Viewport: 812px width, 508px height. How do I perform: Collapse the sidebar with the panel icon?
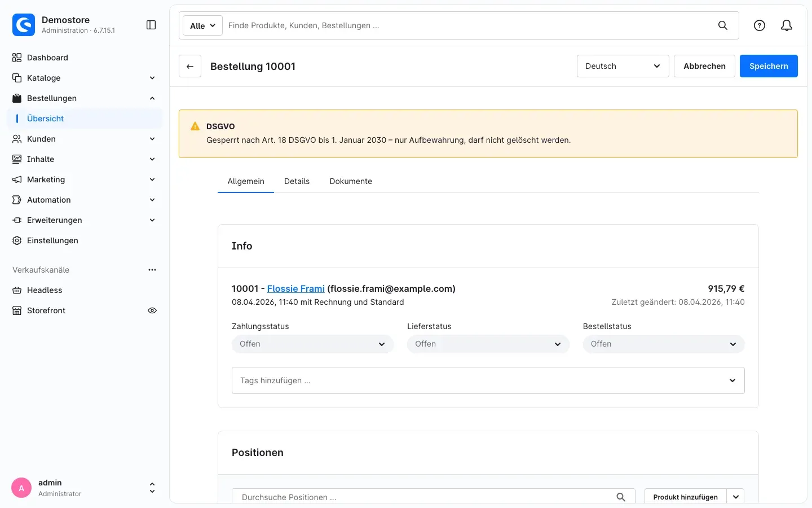151,25
